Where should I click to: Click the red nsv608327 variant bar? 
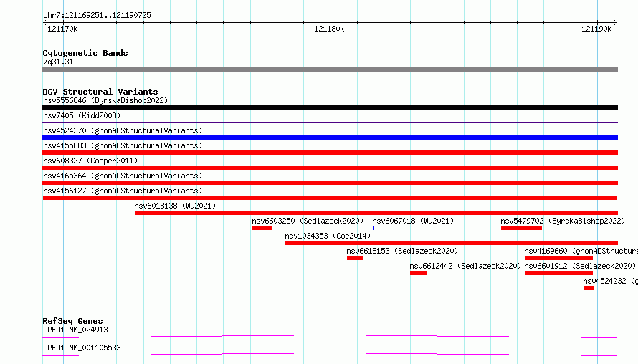(330, 168)
